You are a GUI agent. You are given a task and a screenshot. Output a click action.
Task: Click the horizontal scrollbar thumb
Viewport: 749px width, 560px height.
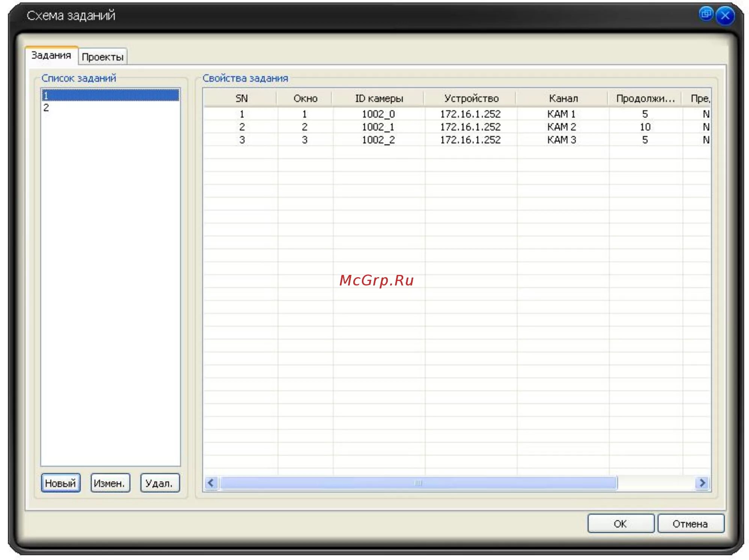click(418, 483)
